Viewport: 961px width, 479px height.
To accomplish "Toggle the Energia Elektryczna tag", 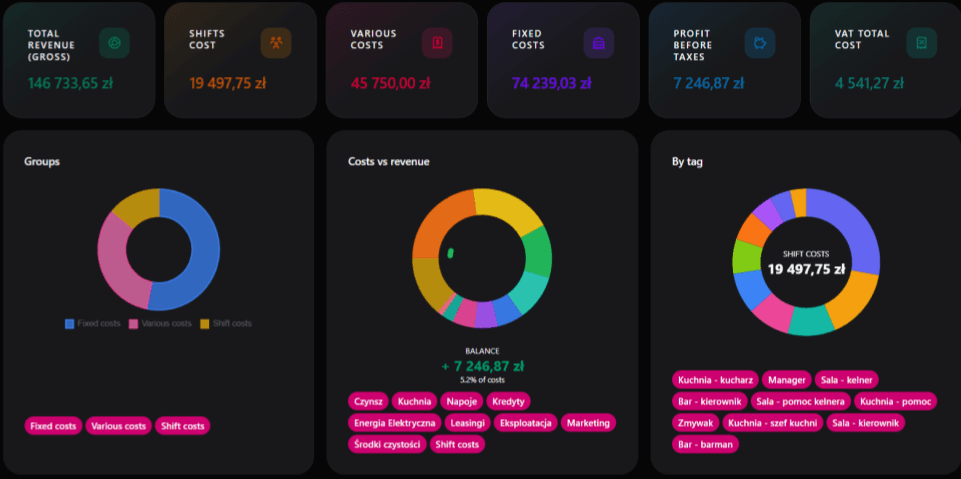I will [395, 423].
